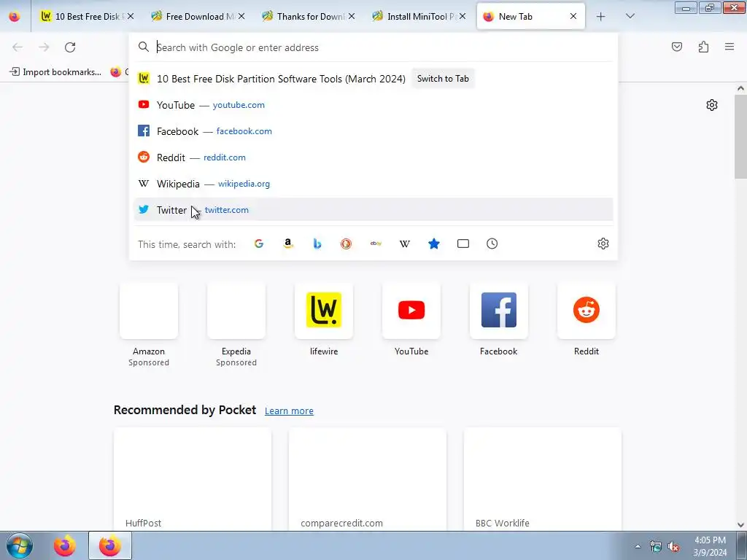
Task: Open new tab page personalize gear
Action: pos(712,105)
